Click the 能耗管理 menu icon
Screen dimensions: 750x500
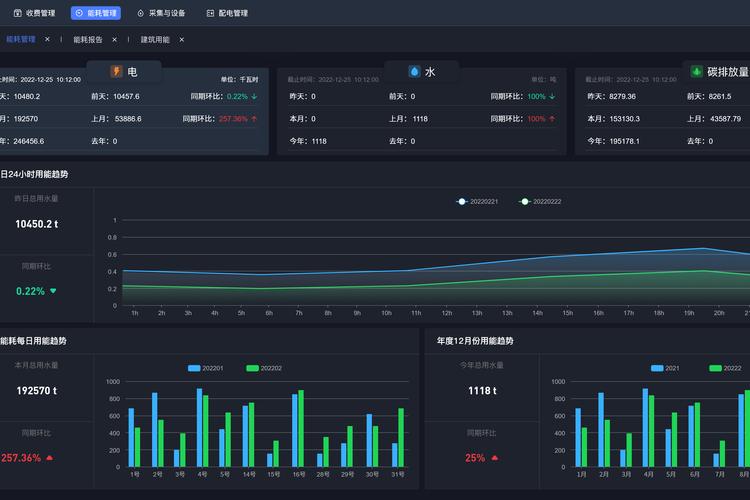79,13
